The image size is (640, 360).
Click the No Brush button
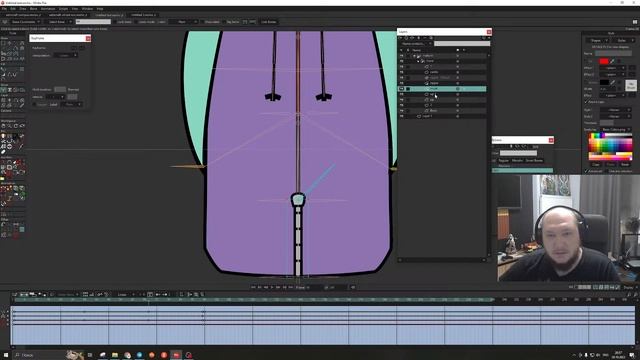[x=631, y=85]
